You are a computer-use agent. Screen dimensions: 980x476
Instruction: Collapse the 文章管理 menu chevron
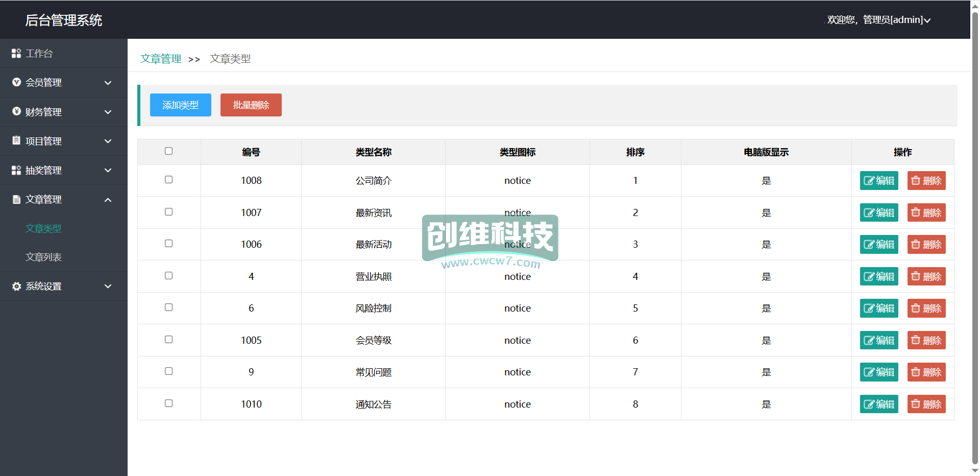[x=108, y=200]
